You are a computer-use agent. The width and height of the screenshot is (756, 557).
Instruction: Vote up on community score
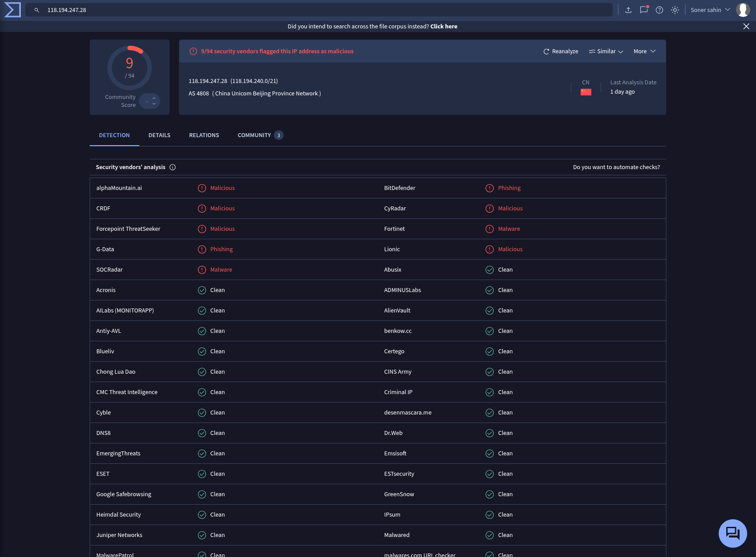(x=154, y=98)
